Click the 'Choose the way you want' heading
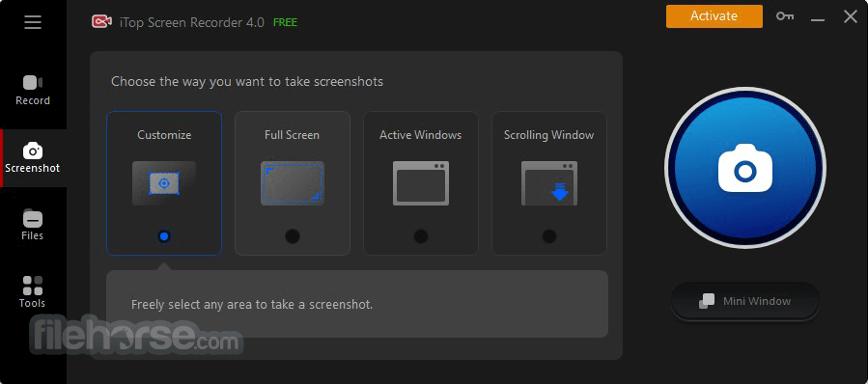The height and width of the screenshot is (384, 868). 247,82
